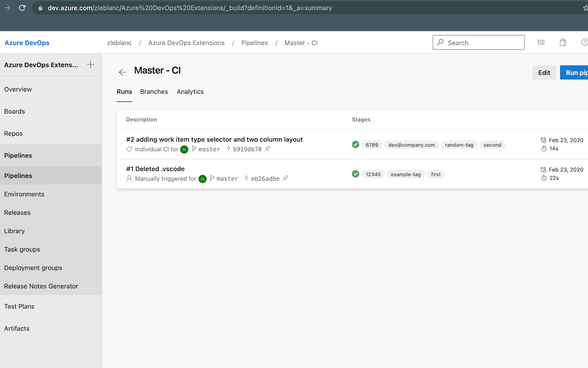Viewport: 588px width, 368px height.
Task: Click the stopwatch icon beside 22s
Action: tap(543, 178)
